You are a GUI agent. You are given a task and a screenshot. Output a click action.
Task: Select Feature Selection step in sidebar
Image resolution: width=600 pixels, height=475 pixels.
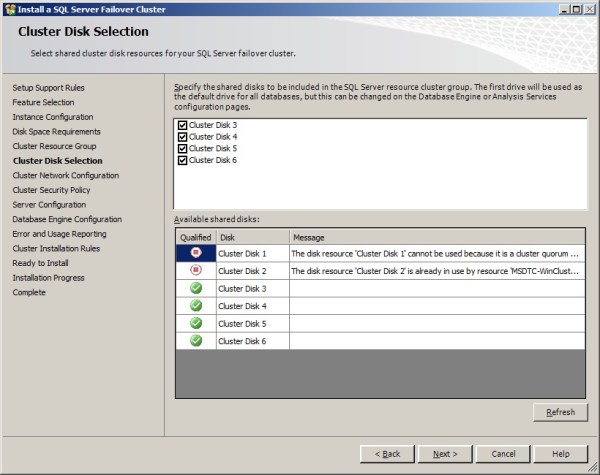(x=43, y=102)
